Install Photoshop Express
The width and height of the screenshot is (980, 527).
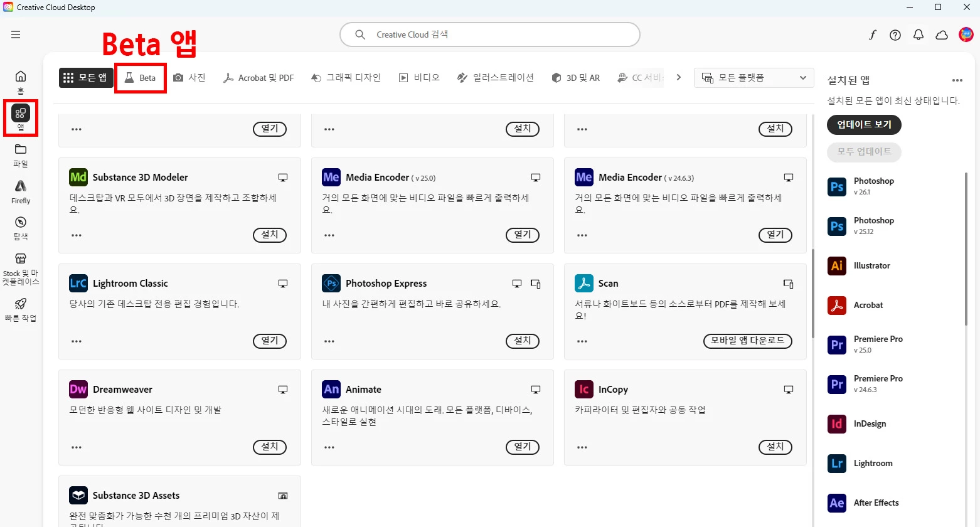(x=523, y=341)
